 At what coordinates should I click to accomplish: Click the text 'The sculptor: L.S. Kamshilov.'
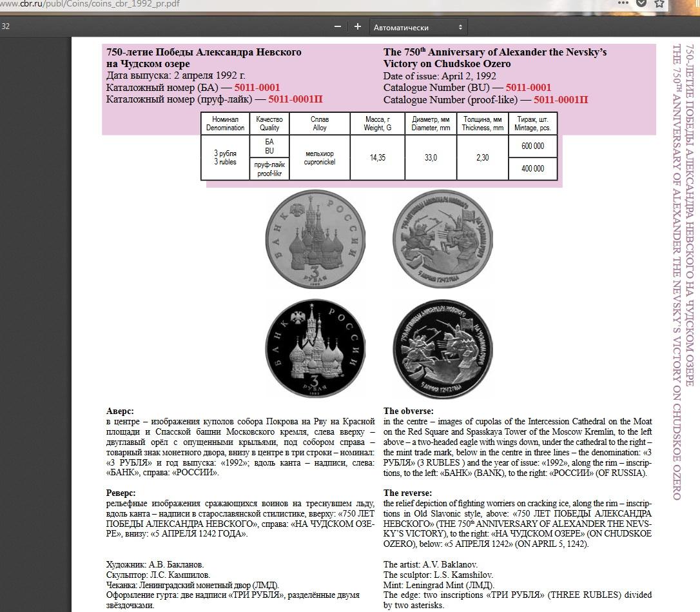438,575
